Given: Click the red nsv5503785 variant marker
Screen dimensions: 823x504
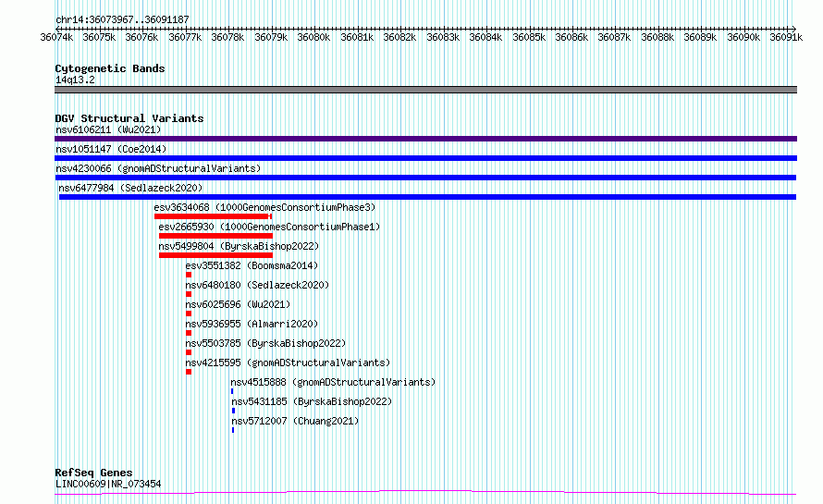Looking at the screenshot, I should click(189, 352).
